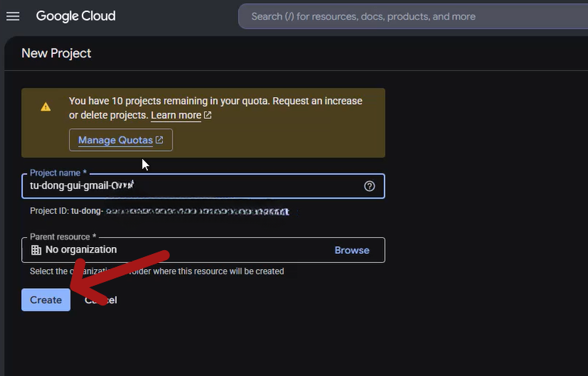This screenshot has width=588, height=376.
Task: Click the 'No organization' text
Action: coord(81,249)
